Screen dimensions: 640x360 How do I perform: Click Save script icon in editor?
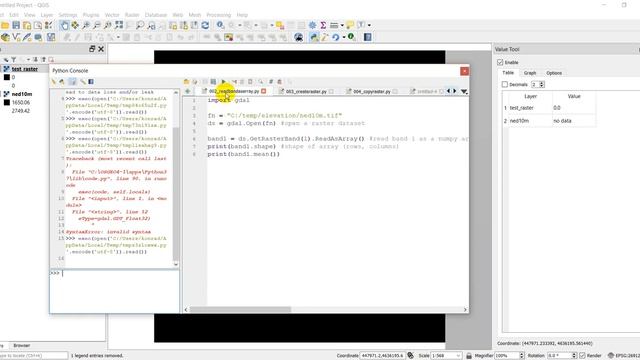(x=213, y=82)
